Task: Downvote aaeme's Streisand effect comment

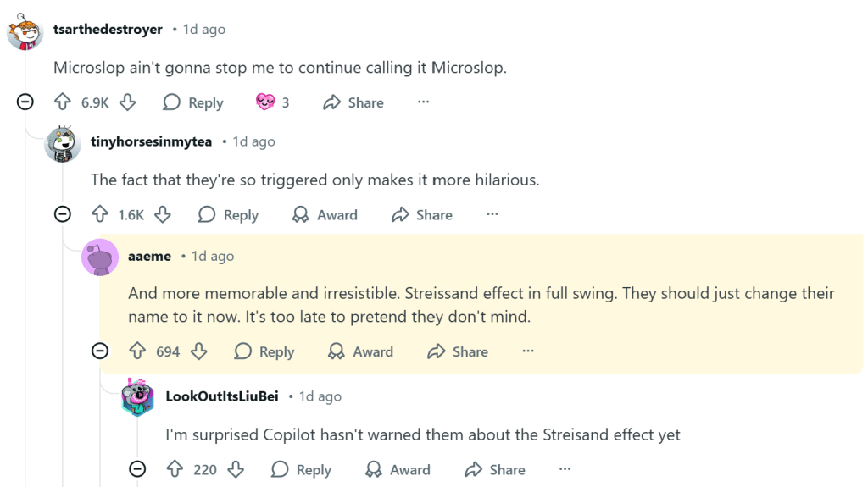Action: click(199, 351)
